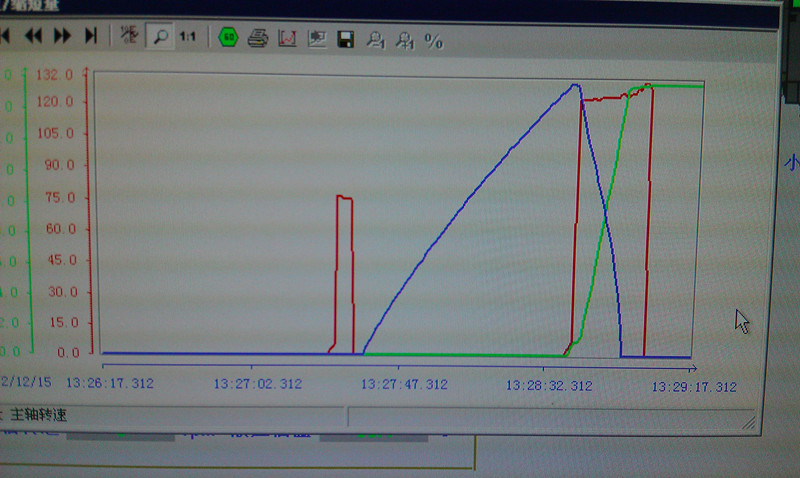
Task: Jump to the last record button
Action: coord(91,37)
